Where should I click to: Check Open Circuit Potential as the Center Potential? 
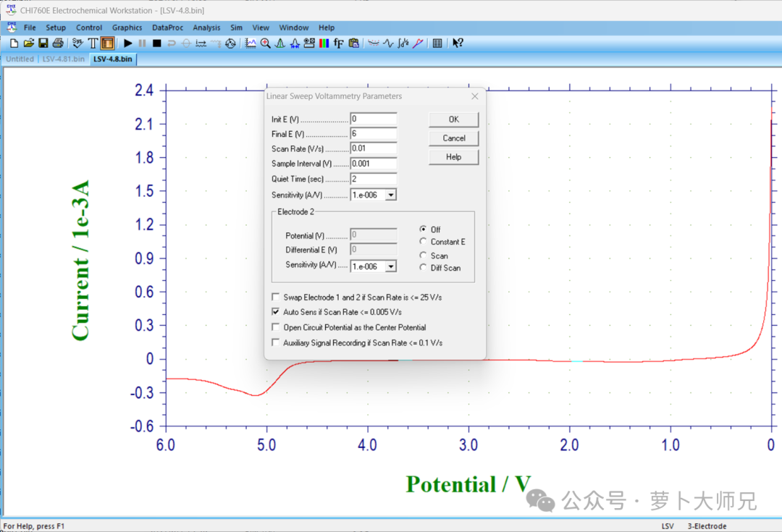point(275,327)
